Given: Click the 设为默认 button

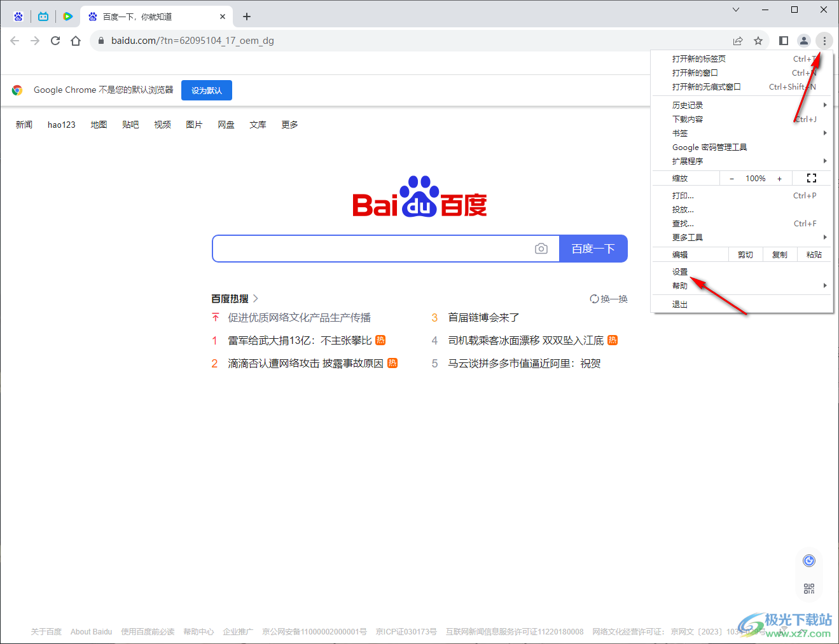Looking at the screenshot, I should [x=207, y=90].
